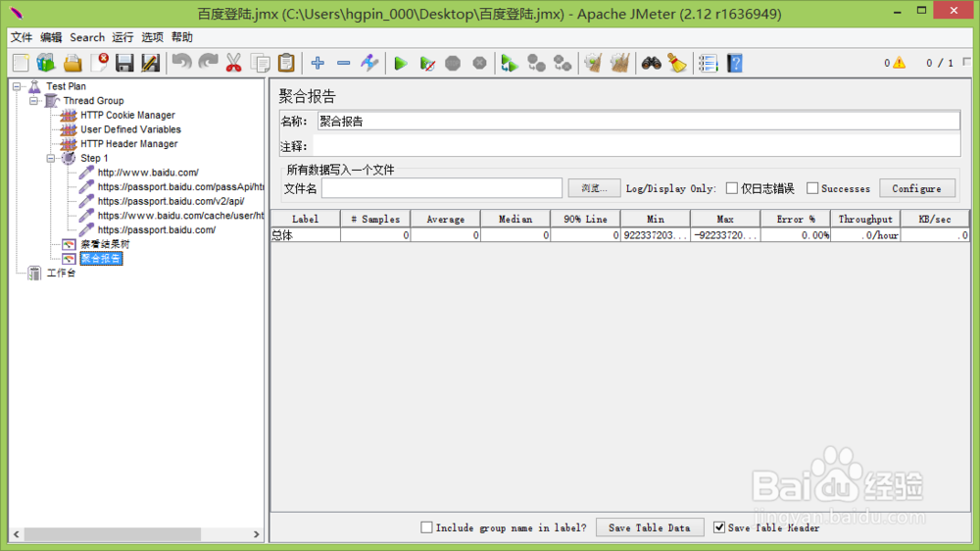Click the Undo arrow icon
Viewport: 980px width, 551px height.
182,63
